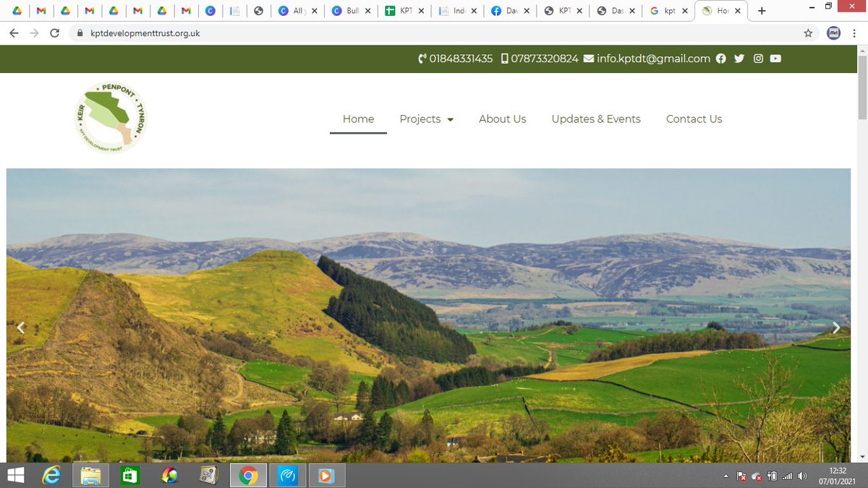Viewport: 868px width, 488px height.
Task: Reload the page in Chrome
Action: [55, 33]
